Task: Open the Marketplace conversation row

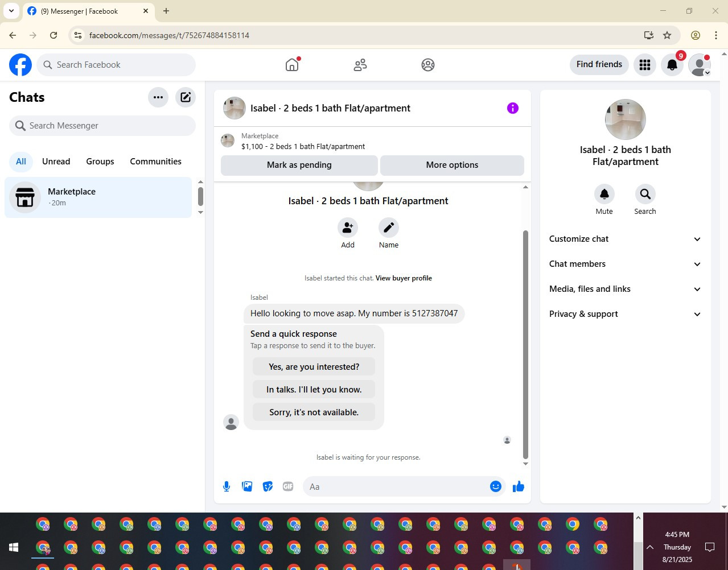Action: pyautogui.click(x=98, y=197)
